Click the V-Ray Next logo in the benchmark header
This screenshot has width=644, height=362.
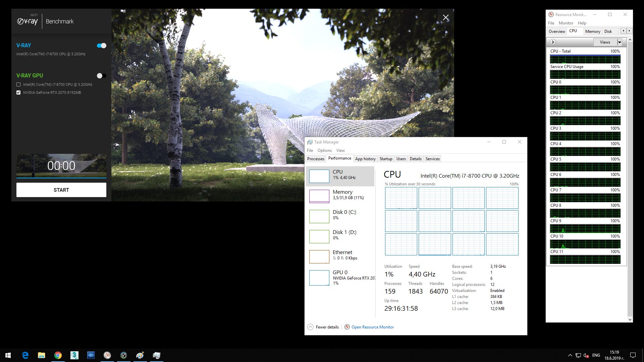[28, 21]
